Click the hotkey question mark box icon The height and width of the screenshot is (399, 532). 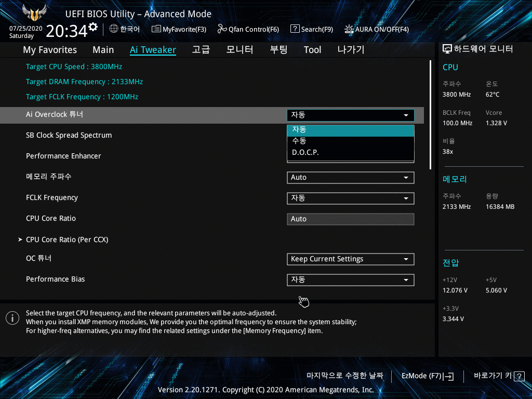click(x=519, y=376)
